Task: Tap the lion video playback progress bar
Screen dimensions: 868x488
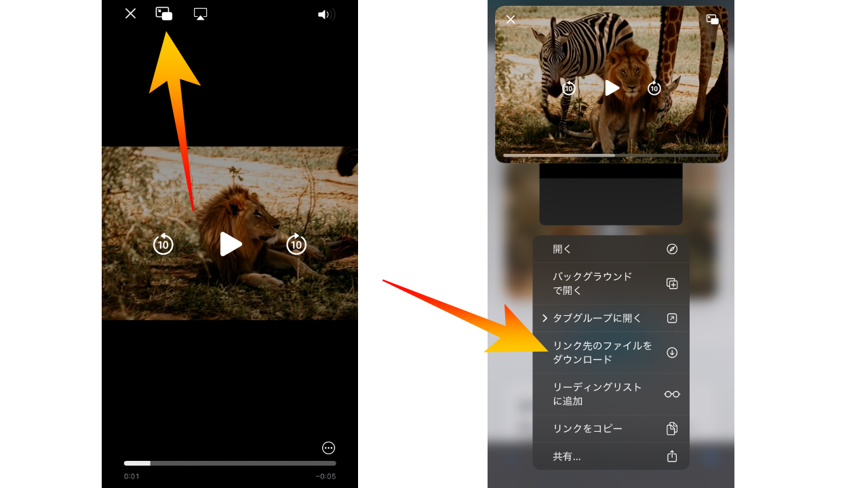Action: tap(229, 463)
